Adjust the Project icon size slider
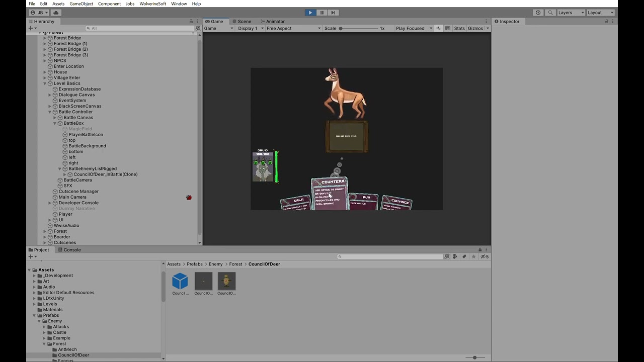The height and width of the screenshot is (362, 644). 474,357
